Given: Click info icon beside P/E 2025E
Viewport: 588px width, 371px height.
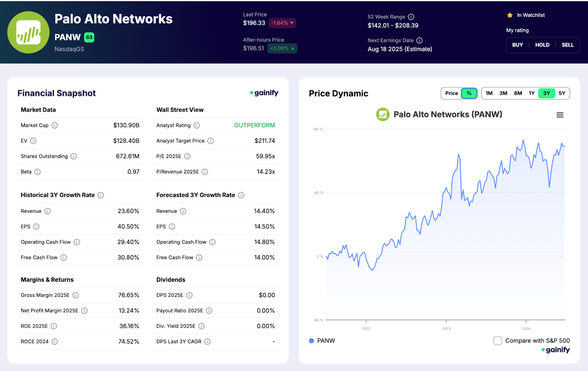Looking at the screenshot, I should pyautogui.click(x=187, y=156).
